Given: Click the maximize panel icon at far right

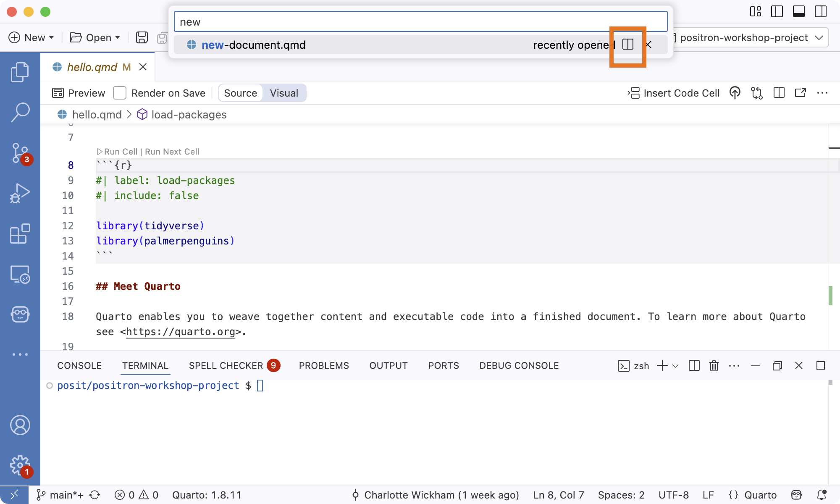Looking at the screenshot, I should pyautogui.click(x=821, y=365).
